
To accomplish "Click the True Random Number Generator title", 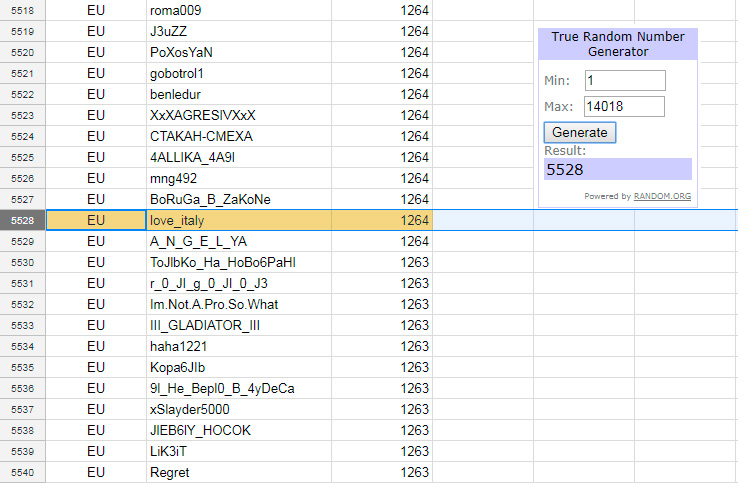I will click(617, 44).
